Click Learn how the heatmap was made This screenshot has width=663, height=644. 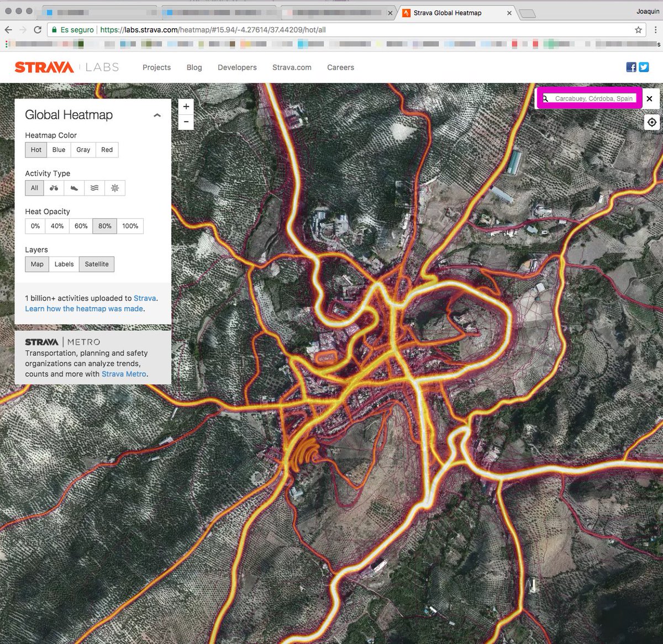pos(84,309)
